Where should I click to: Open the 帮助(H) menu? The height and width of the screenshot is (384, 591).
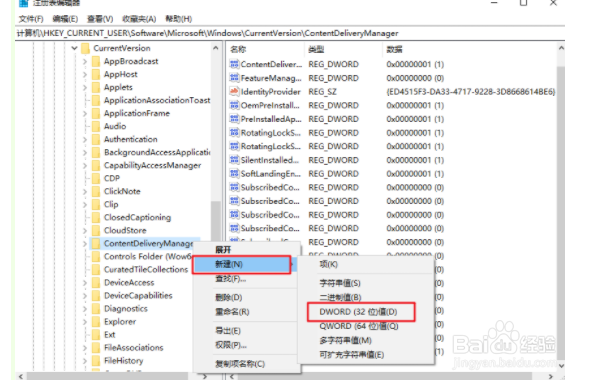[x=179, y=19]
